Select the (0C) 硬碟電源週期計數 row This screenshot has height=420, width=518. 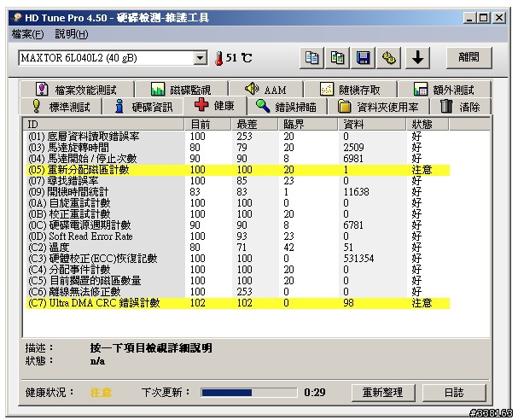(238, 225)
